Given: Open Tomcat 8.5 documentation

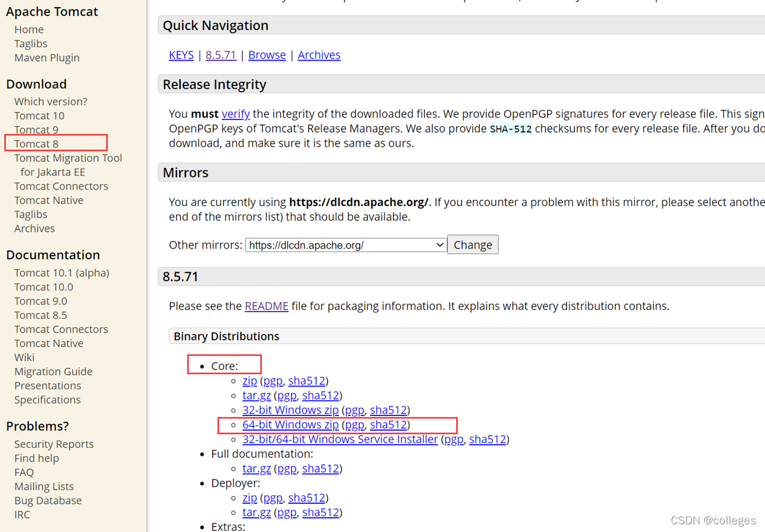Looking at the screenshot, I should (x=41, y=315).
